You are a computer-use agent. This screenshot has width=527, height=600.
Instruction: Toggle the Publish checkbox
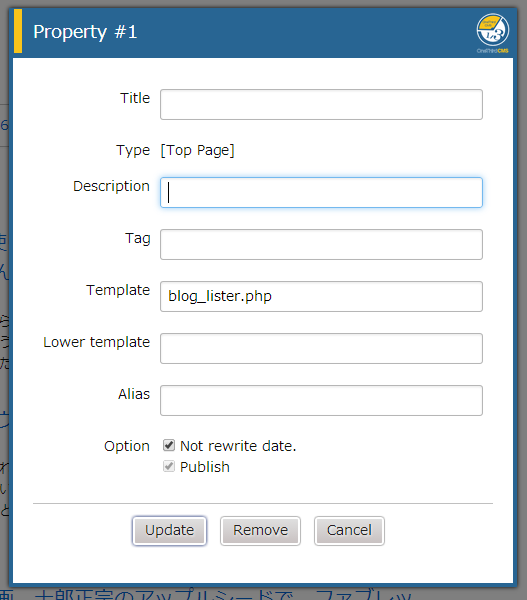[169, 466]
